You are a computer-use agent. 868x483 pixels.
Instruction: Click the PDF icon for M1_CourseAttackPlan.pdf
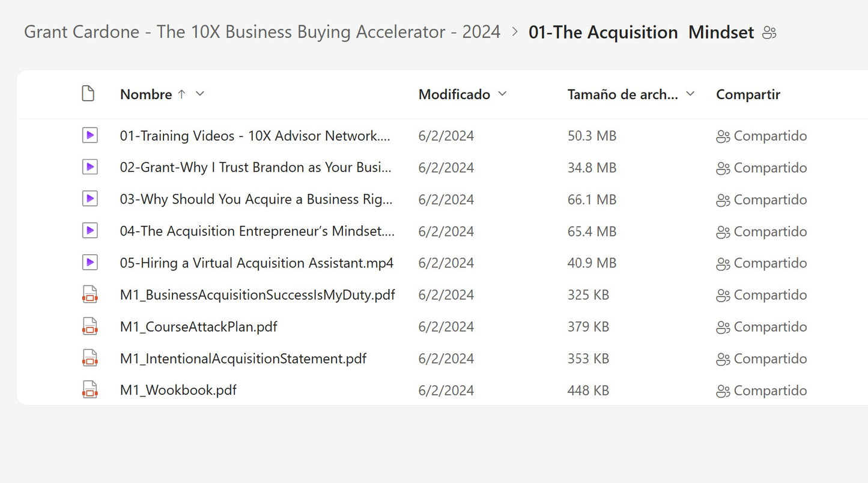point(90,327)
